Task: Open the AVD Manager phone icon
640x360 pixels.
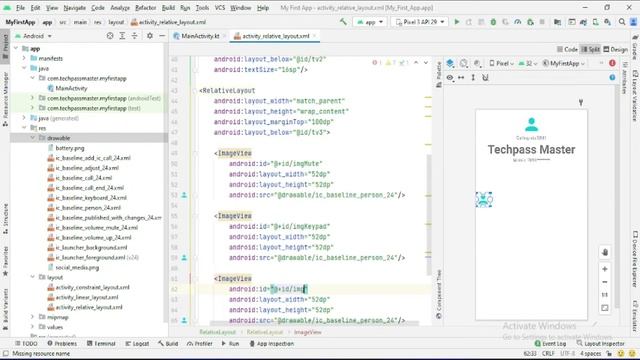Action: click(x=596, y=22)
